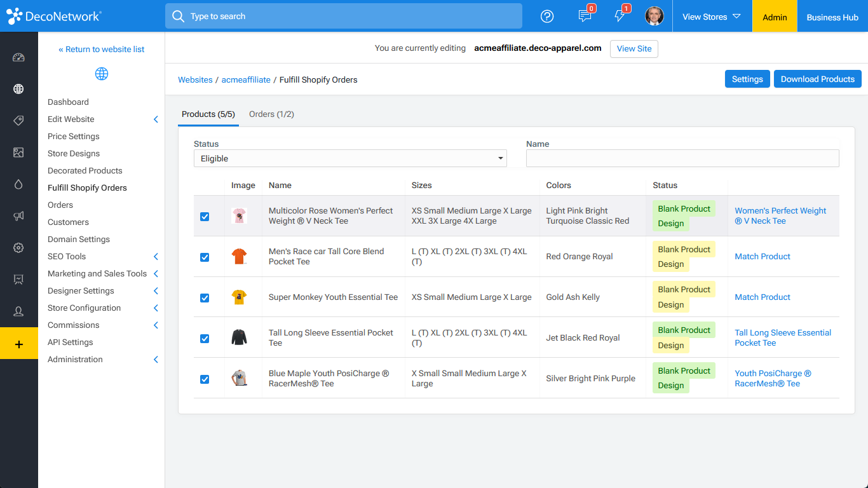Open the dashboard gauge icon in sidebar
Image resolution: width=868 pixels, height=488 pixels.
click(18, 58)
